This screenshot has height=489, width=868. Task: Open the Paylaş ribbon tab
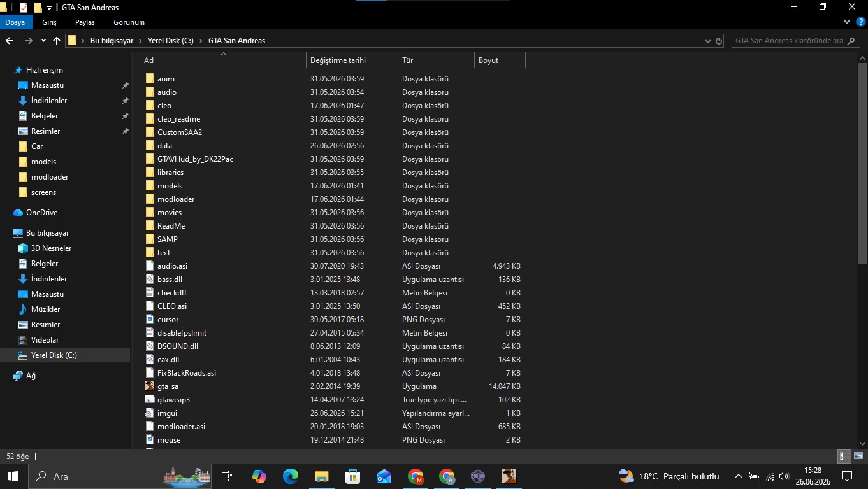(x=85, y=22)
